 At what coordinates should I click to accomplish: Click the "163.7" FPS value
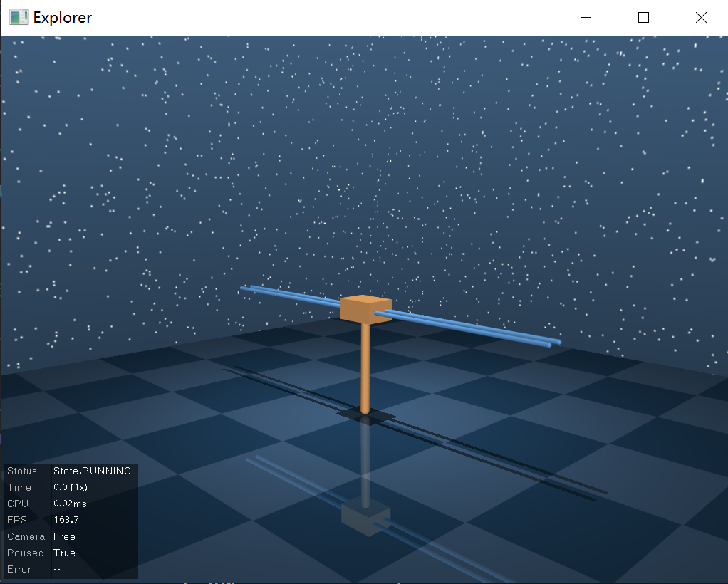tap(66, 519)
